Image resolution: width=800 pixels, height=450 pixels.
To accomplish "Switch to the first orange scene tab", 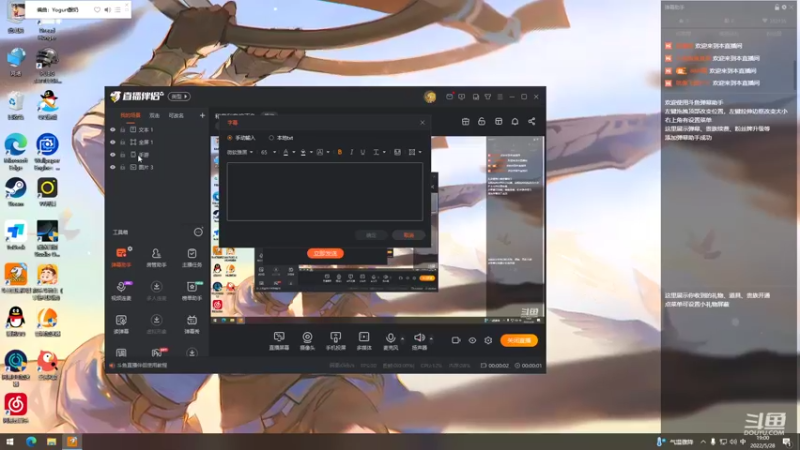I will [x=130, y=116].
